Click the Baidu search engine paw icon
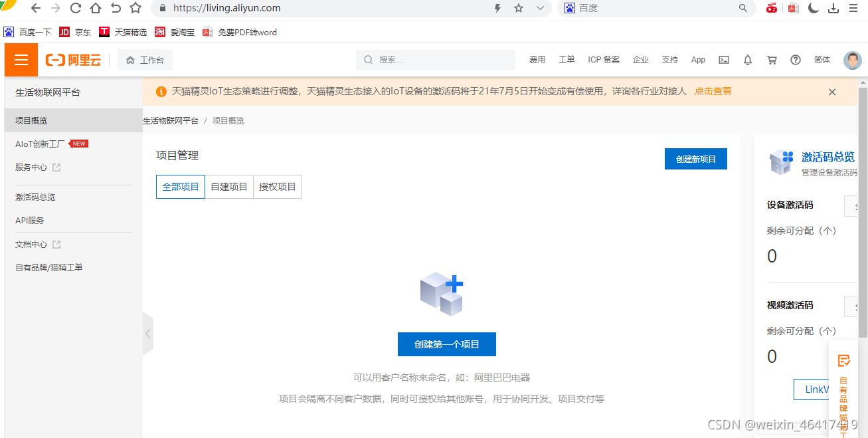The width and height of the screenshot is (868, 438). [570, 8]
